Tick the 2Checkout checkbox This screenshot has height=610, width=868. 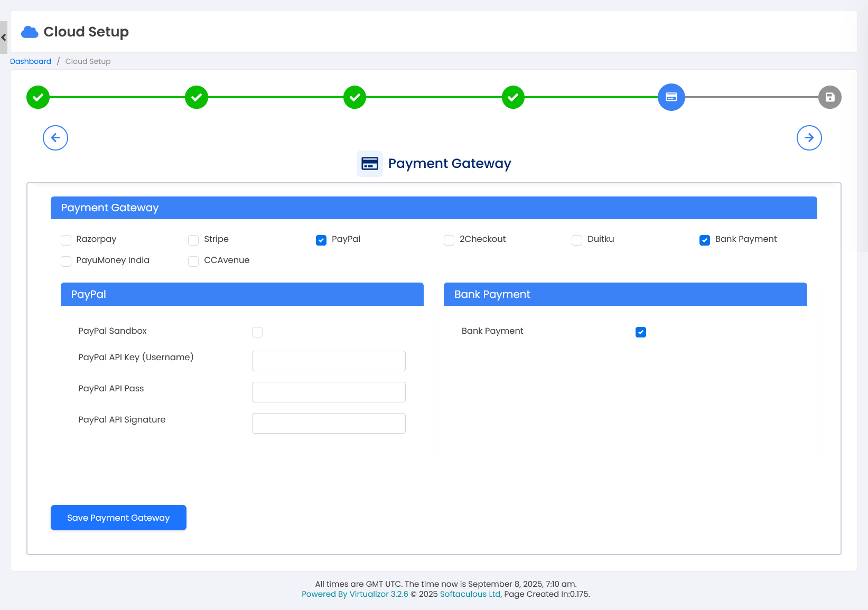point(449,240)
